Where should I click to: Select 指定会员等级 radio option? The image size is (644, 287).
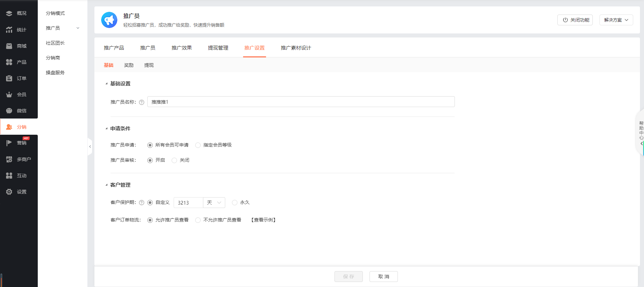point(198,145)
